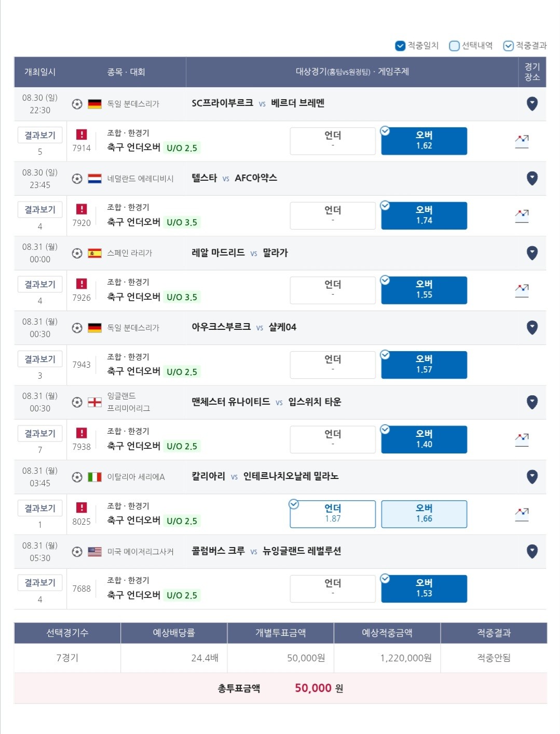Image resolution: width=560 pixels, height=734 pixels.
Task: Toggle the 적중결과 checkbox
Action: coord(508,46)
